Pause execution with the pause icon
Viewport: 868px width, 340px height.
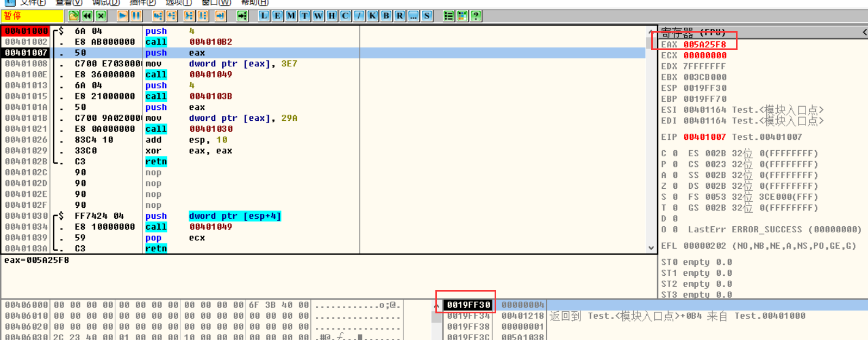tap(136, 16)
